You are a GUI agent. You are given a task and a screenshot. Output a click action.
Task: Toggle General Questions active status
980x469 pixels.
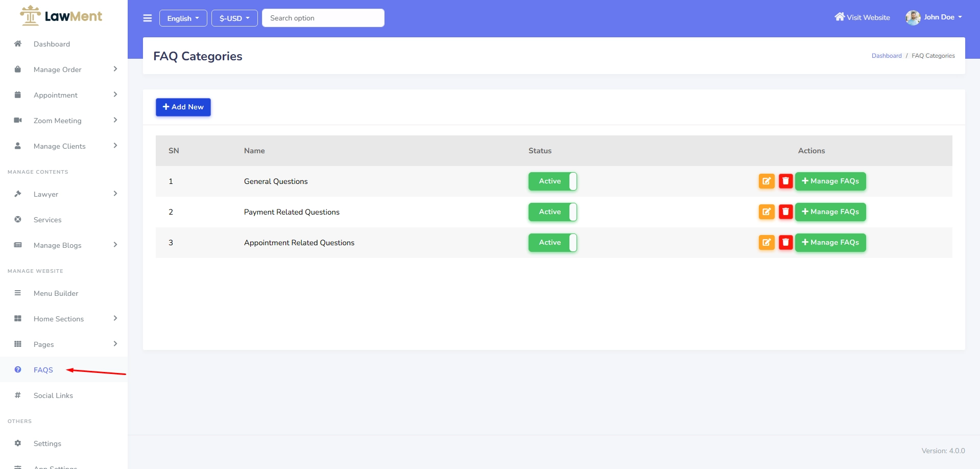(553, 181)
